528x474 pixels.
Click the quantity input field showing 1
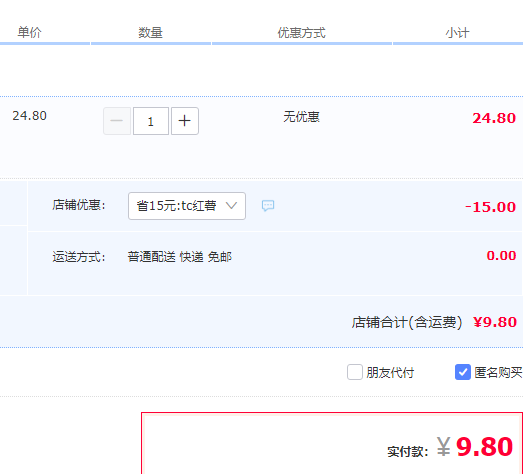(x=151, y=121)
